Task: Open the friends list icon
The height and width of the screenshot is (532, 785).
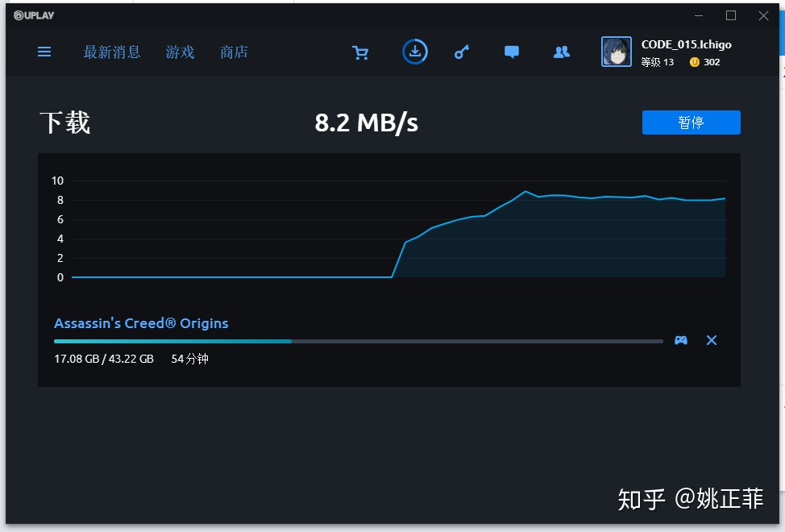Action: [562, 52]
